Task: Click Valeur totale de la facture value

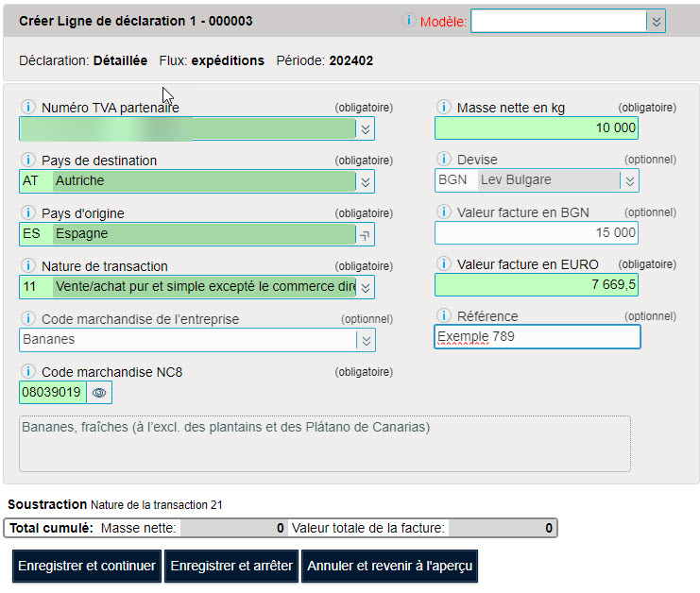Action: point(503,528)
